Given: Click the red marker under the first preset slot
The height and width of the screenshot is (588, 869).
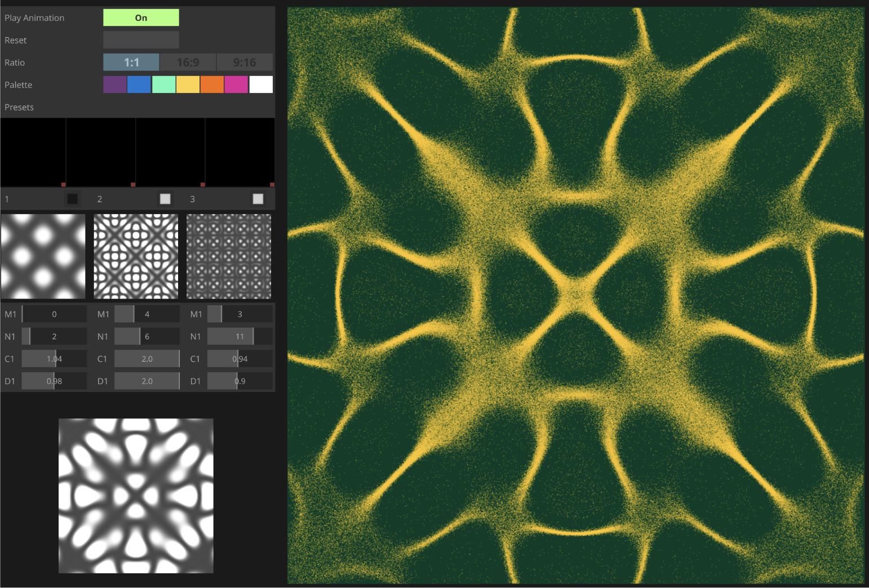Looking at the screenshot, I should (x=63, y=184).
